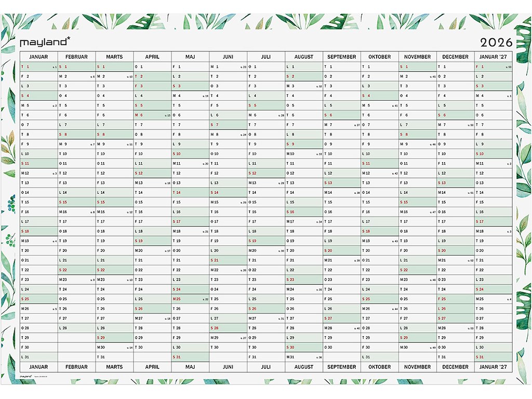Select the May 31 Sunday cell
The height and width of the screenshot is (399, 532).
(190, 357)
